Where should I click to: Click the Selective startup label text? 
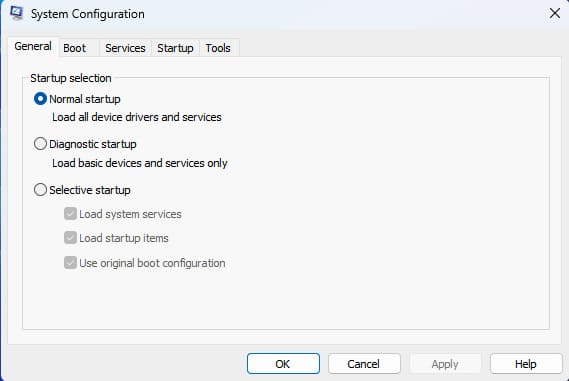pyautogui.click(x=90, y=190)
